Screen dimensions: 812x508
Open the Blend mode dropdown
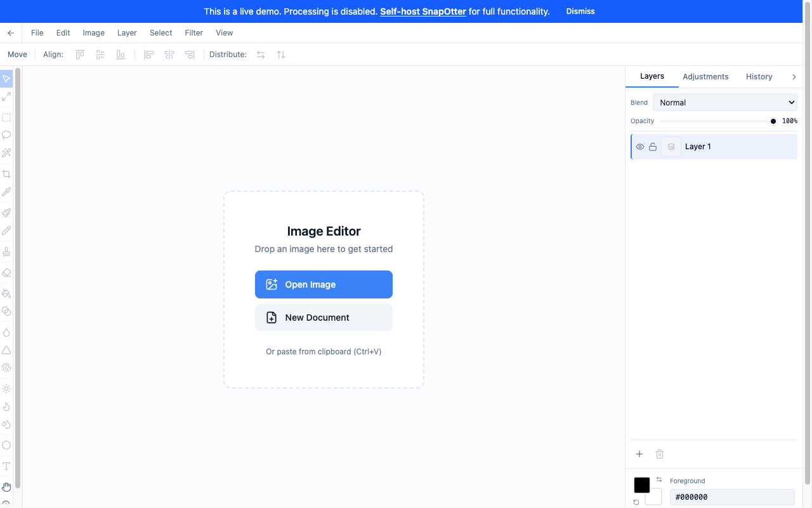pyautogui.click(x=725, y=102)
